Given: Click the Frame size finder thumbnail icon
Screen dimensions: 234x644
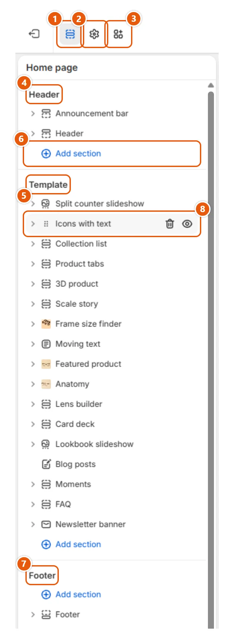Looking at the screenshot, I should click(x=46, y=324).
